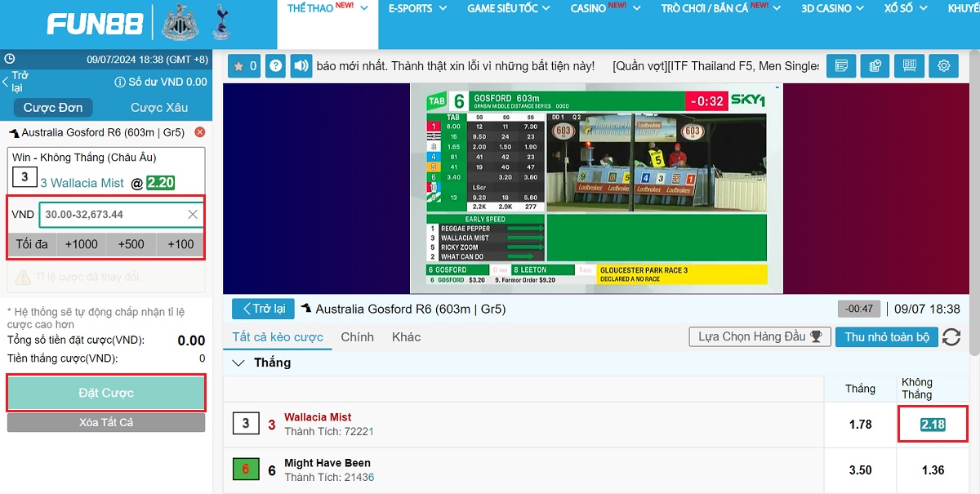Mute the announcement speaker icon

click(302, 66)
